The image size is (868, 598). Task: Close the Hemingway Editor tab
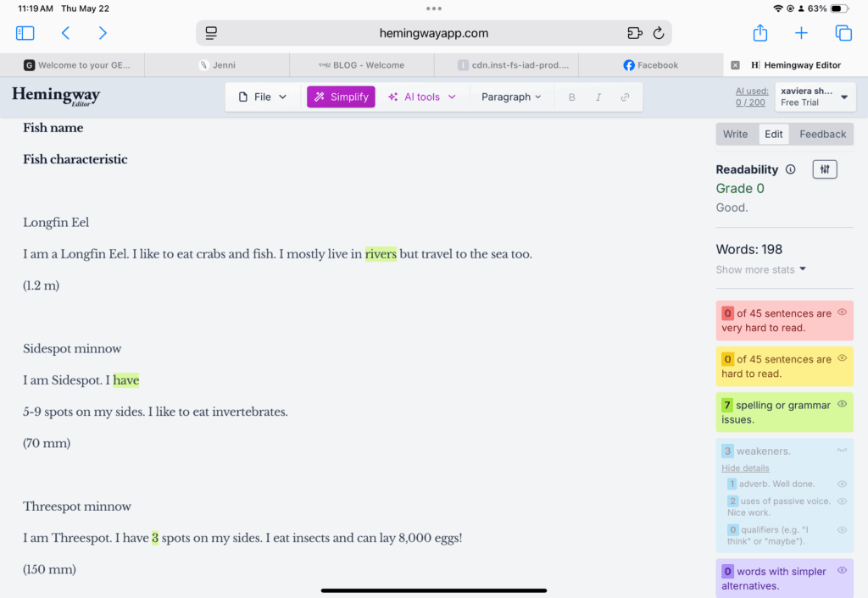point(735,65)
